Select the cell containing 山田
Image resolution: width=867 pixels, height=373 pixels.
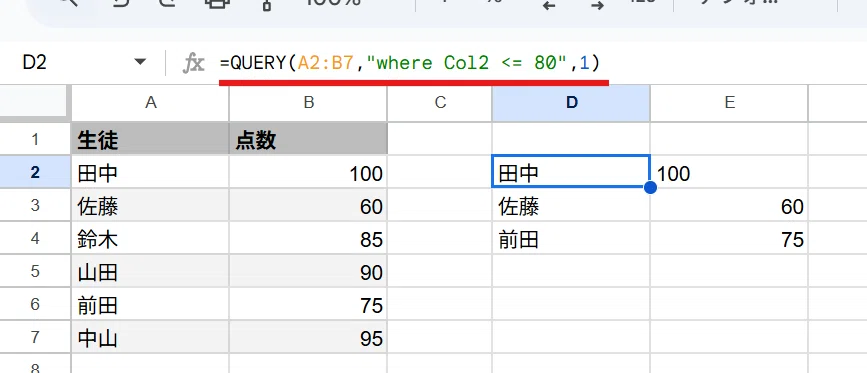pos(150,271)
